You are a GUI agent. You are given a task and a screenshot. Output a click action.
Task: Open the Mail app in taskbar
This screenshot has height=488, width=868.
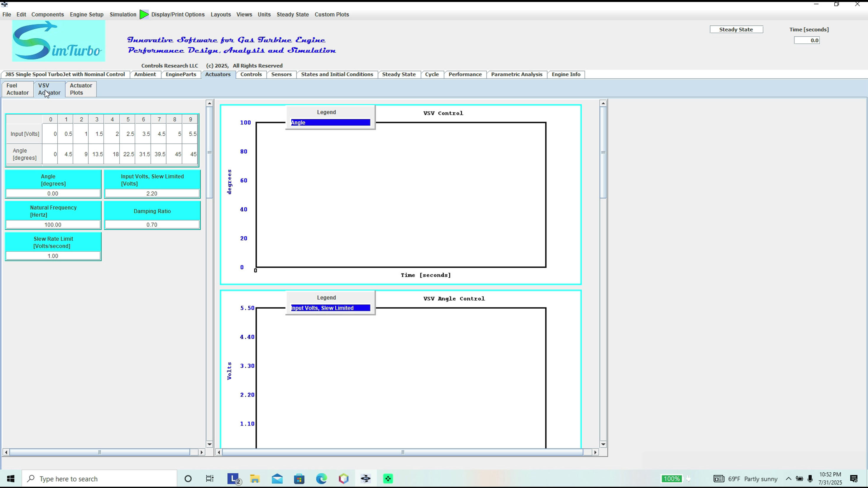point(277,479)
